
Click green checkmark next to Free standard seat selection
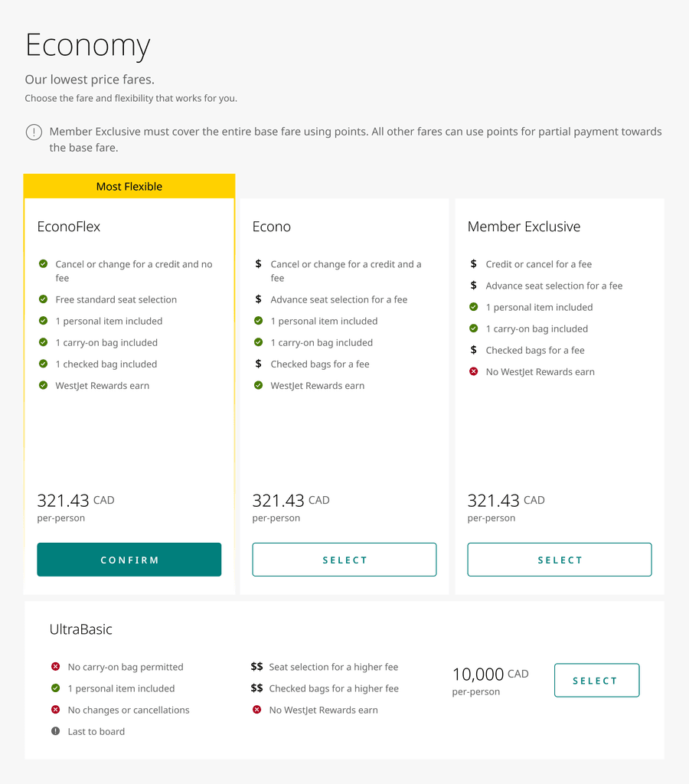(44, 299)
